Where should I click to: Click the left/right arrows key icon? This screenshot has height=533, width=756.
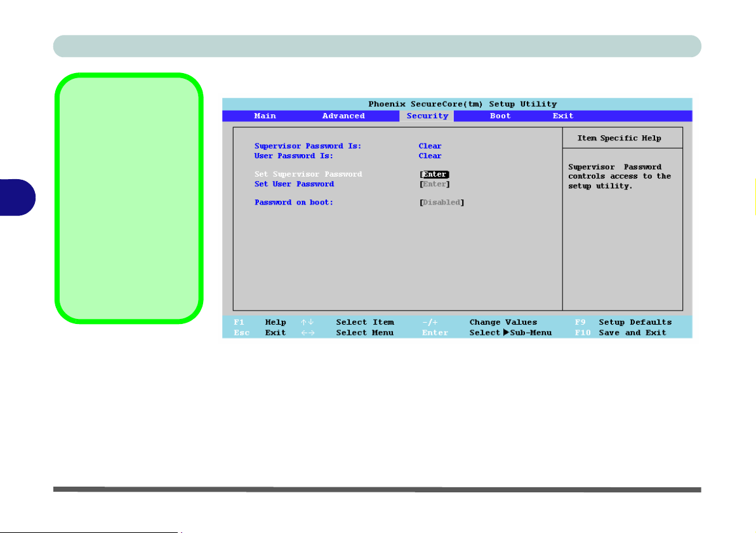click(x=308, y=333)
